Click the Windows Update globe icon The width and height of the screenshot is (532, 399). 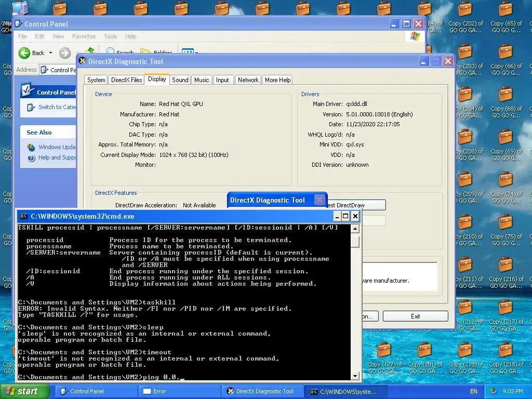pos(31,147)
